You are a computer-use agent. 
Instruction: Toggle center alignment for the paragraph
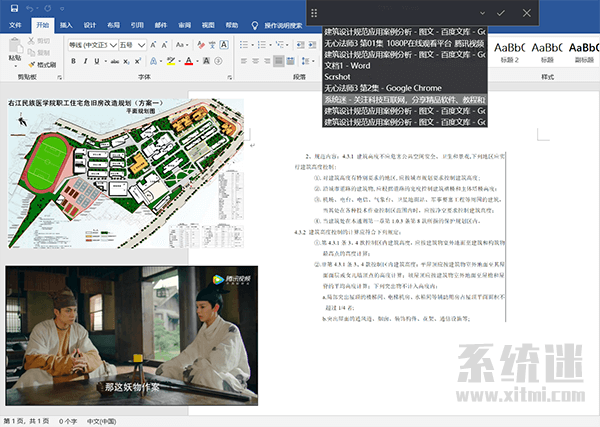pos(256,61)
